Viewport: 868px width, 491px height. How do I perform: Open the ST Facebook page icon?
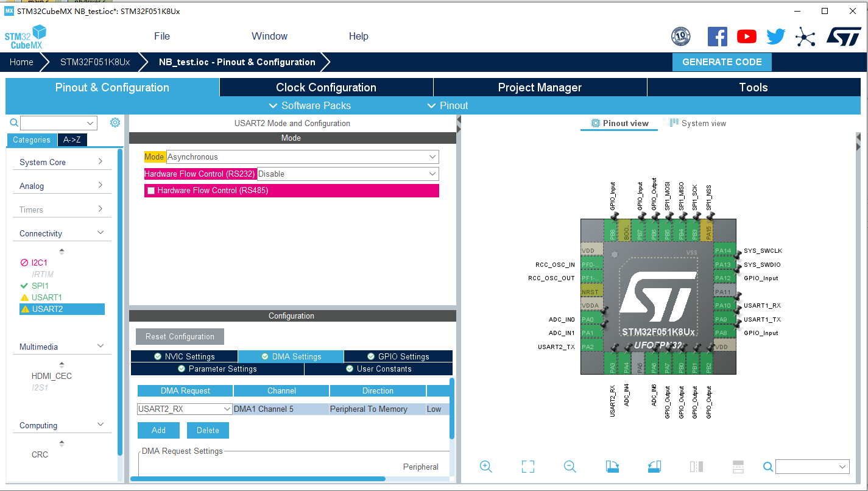tap(717, 37)
